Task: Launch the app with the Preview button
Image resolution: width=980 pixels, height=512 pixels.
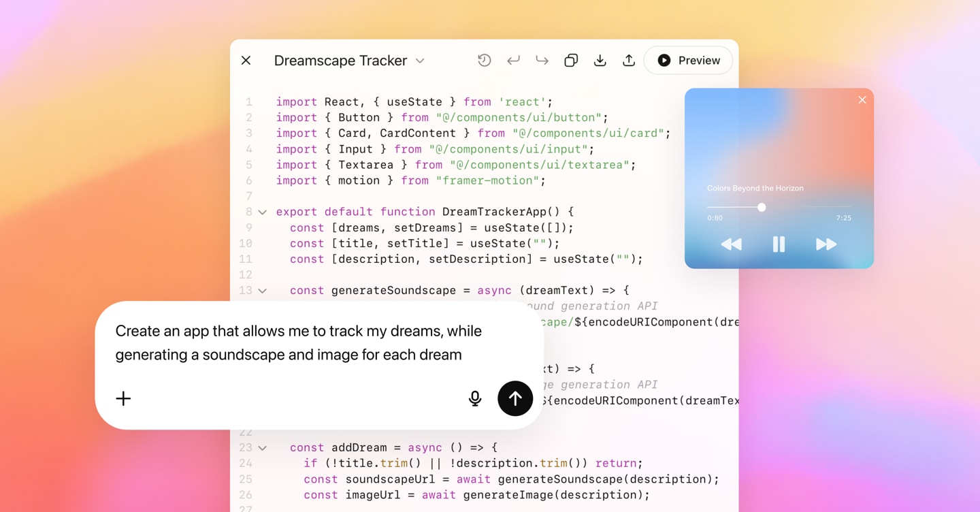Action: coord(688,60)
